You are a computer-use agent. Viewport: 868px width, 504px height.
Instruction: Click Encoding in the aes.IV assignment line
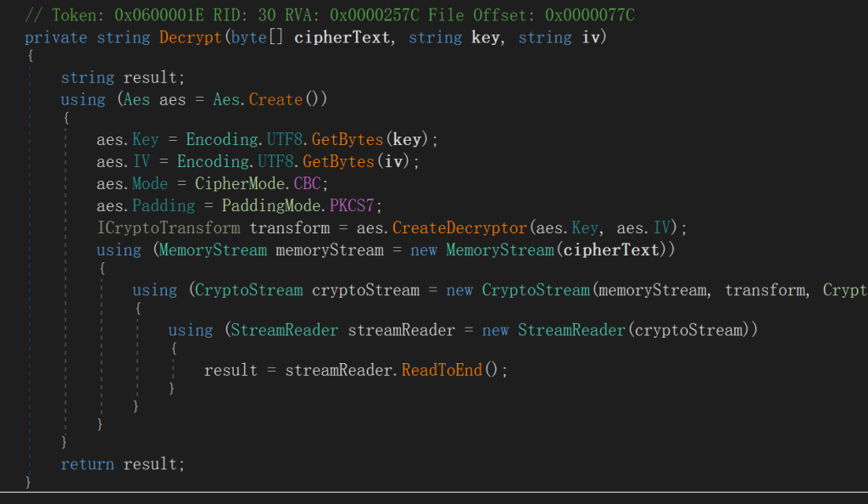(213, 162)
